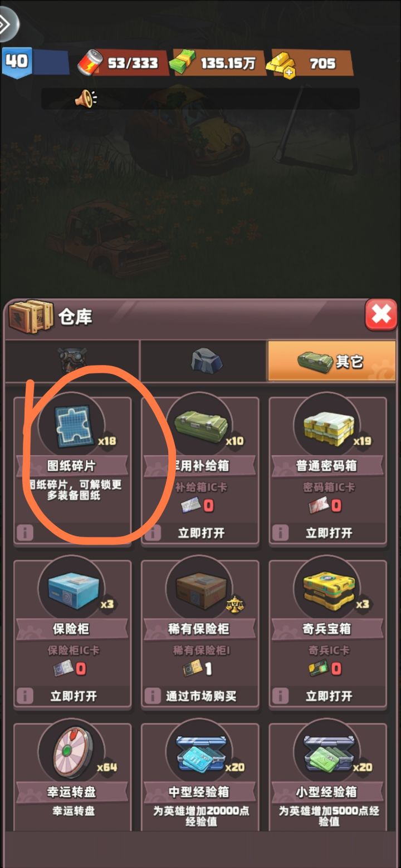Switch to the 其它 tab
401x868 pixels.
(x=332, y=361)
